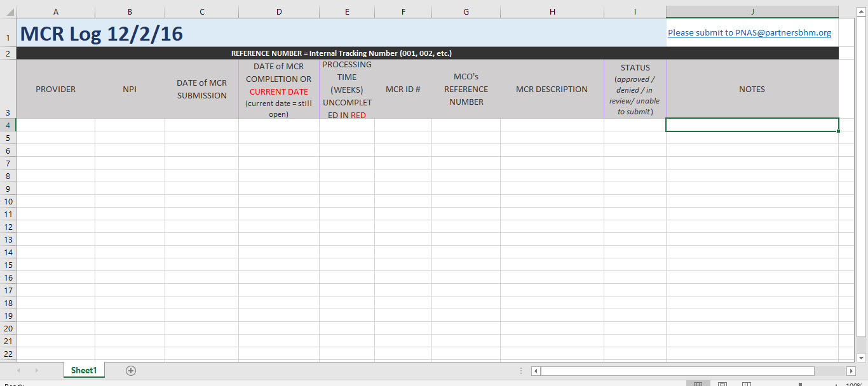Select column F by its header
This screenshot has height=386, width=868.
403,12
